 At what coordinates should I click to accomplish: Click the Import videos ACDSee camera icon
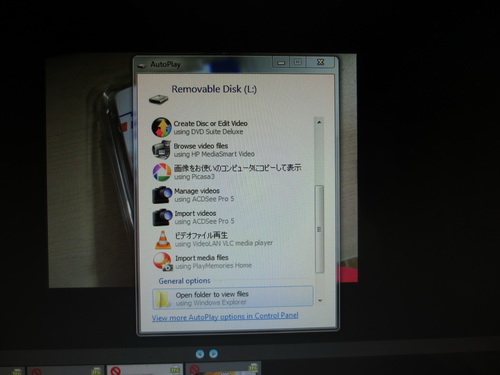point(162,217)
